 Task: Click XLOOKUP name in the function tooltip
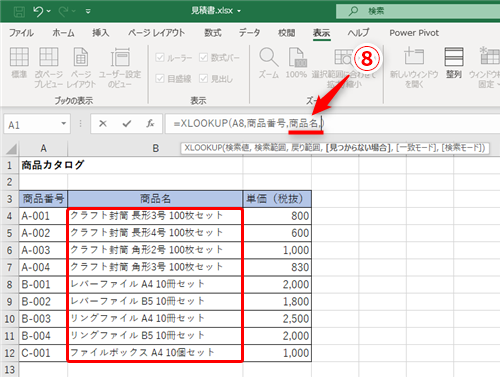(x=203, y=148)
